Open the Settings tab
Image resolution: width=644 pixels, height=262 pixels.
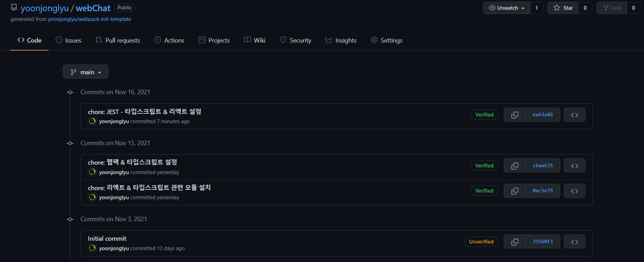pyautogui.click(x=387, y=40)
